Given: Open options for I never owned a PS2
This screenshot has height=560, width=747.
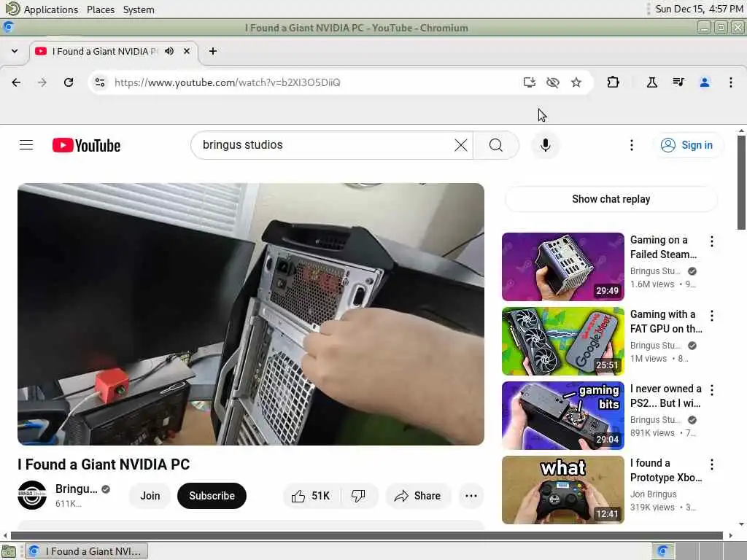Looking at the screenshot, I should pos(712,390).
